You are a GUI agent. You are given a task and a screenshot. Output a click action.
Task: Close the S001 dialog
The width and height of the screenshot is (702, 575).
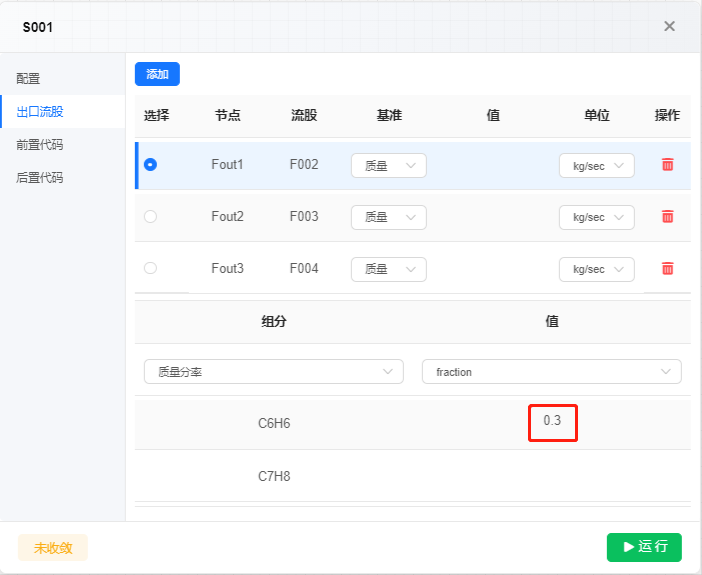coord(669,26)
